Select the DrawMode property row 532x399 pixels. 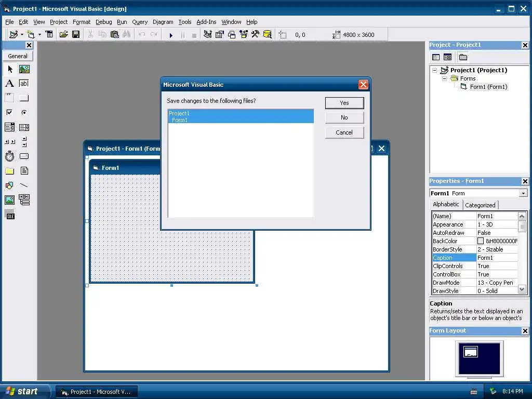click(475, 283)
